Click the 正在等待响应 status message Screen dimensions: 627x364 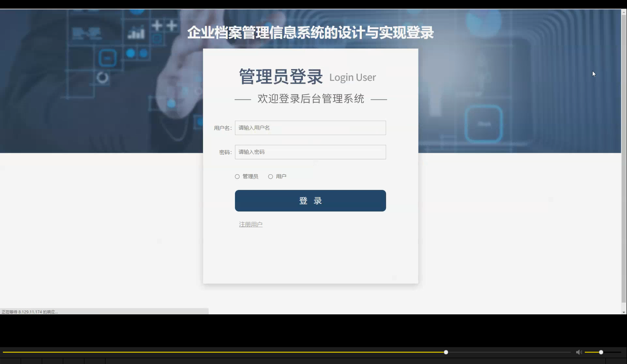(29, 311)
